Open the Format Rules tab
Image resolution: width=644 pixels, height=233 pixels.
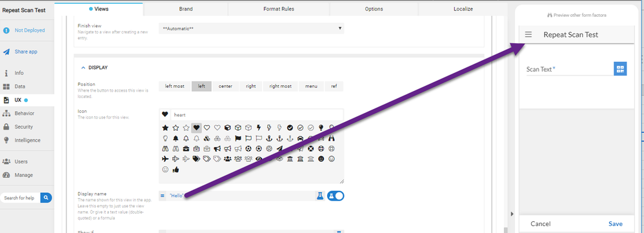pyautogui.click(x=279, y=8)
